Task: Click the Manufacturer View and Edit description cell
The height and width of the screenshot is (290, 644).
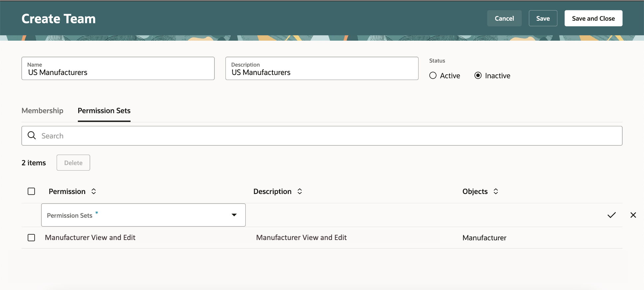Action: [301, 238]
